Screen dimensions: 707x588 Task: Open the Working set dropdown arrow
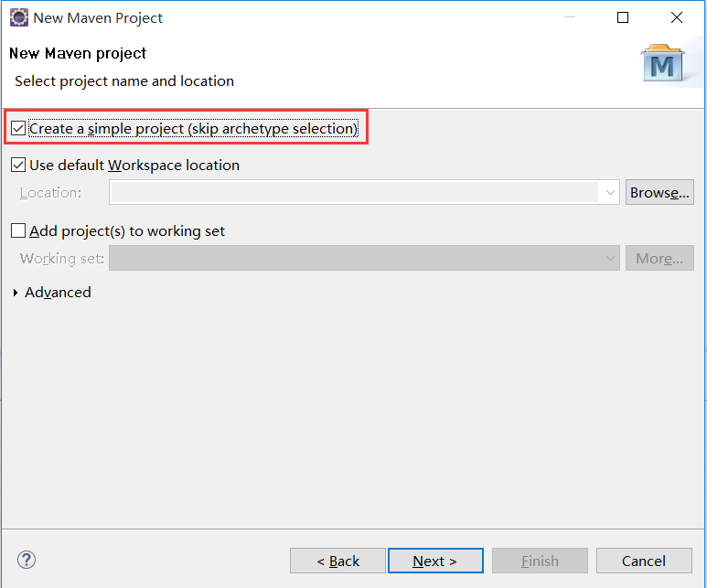coord(610,259)
